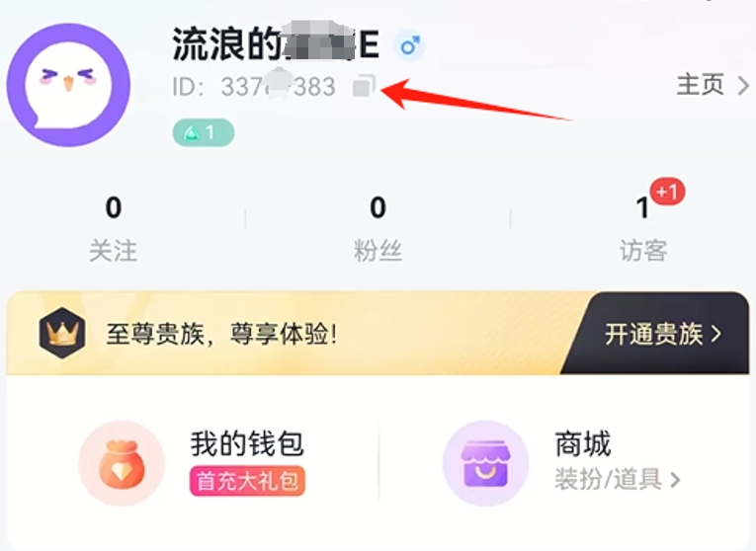The width and height of the screenshot is (756, 551).
Task: Open the purple shop store icon
Action: pyautogui.click(x=485, y=463)
